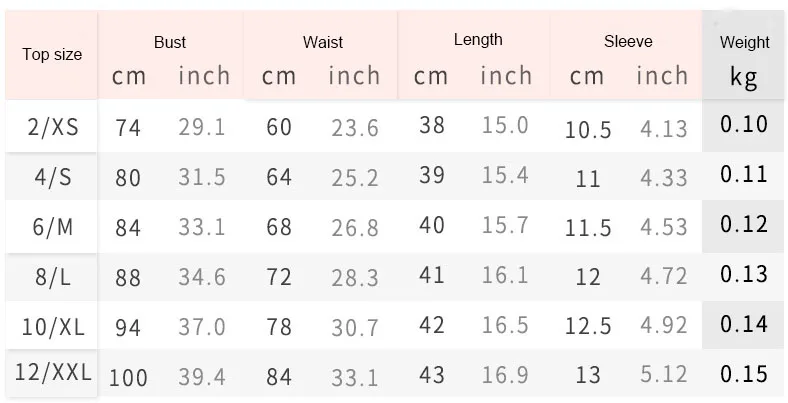Select the 0.15 weight value
Image resolution: width=788 pixels, height=403 pixels.
(x=744, y=374)
